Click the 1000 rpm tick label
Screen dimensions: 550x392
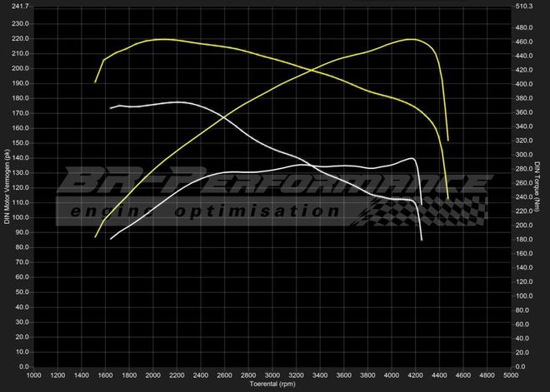coord(34,375)
